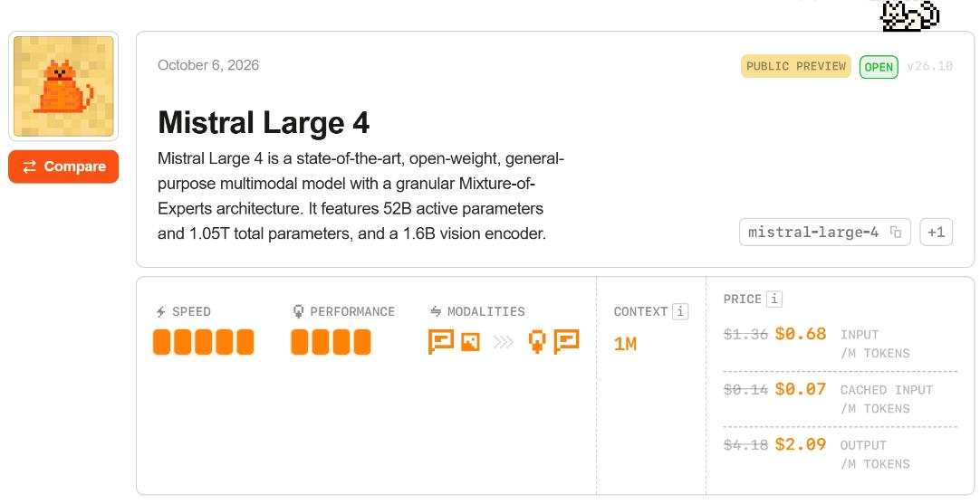Click the green Open badge
980x504 pixels.
point(879,67)
